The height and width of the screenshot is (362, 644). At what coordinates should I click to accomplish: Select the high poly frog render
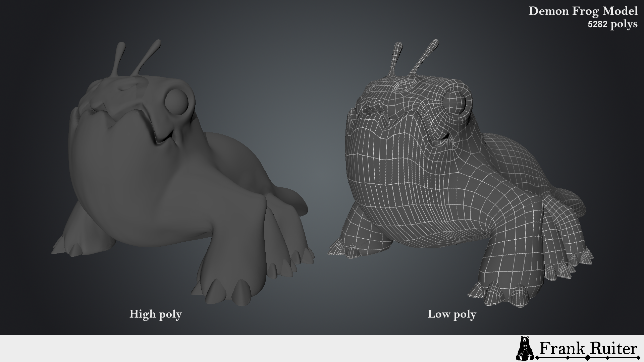[x=183, y=173]
